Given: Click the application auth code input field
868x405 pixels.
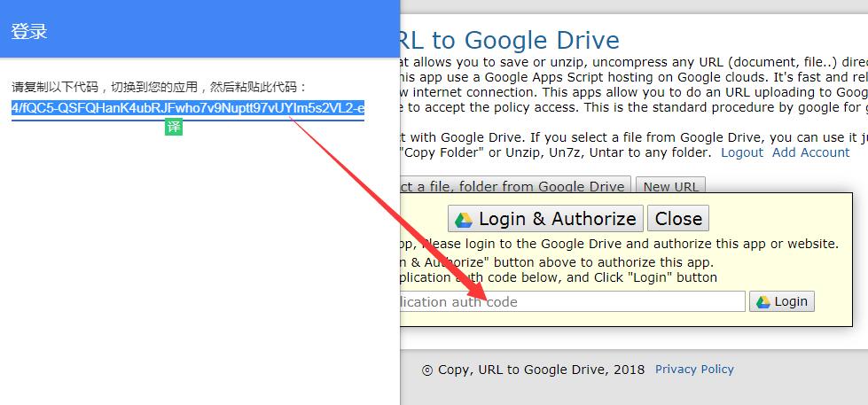Looking at the screenshot, I should (573, 301).
